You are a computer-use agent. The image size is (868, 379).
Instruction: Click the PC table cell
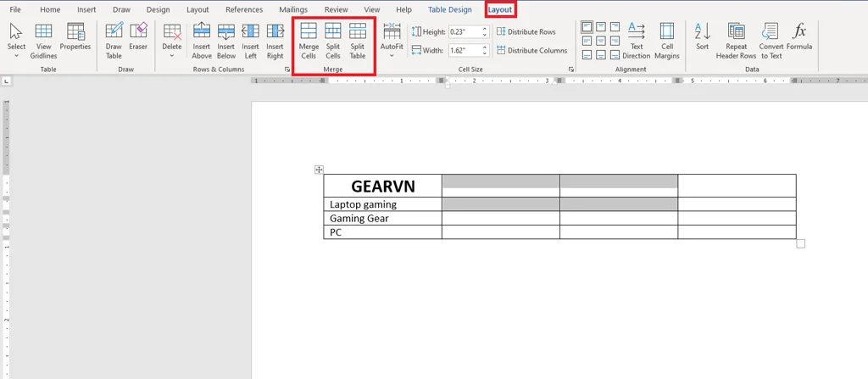382,232
